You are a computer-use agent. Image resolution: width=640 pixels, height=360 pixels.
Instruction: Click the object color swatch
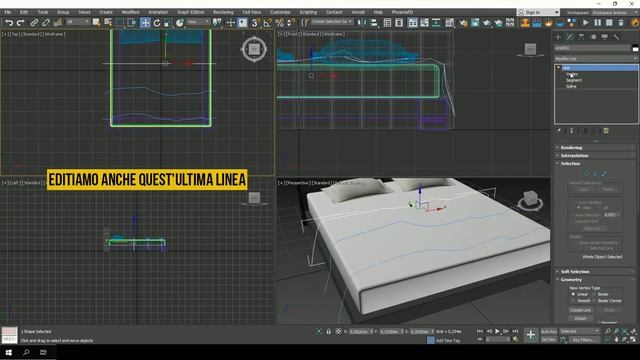point(635,48)
